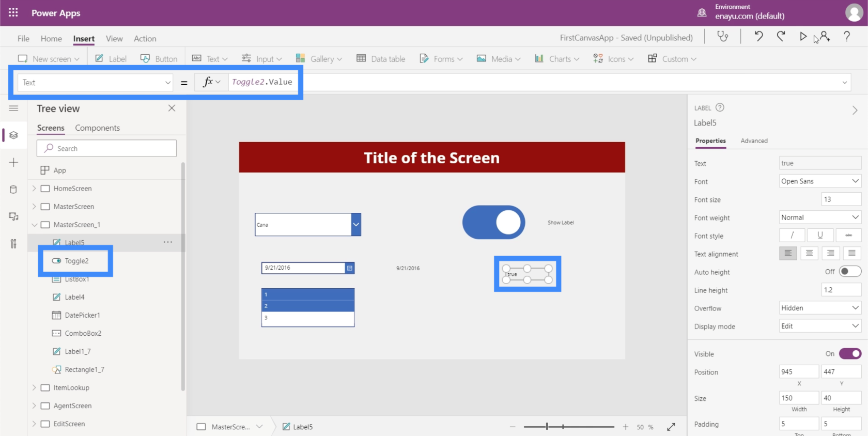Close the Tree view panel
868x436 pixels.
pos(172,108)
